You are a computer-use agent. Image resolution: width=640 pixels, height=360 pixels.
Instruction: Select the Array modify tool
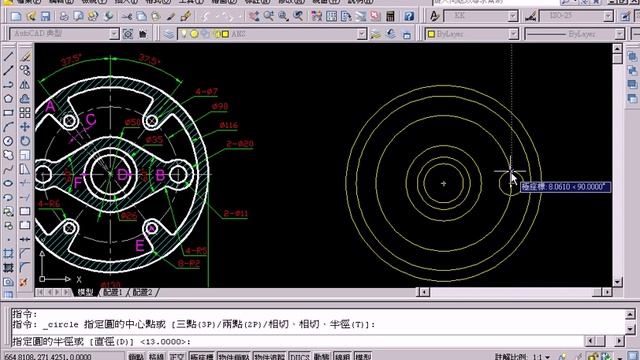coord(25,113)
